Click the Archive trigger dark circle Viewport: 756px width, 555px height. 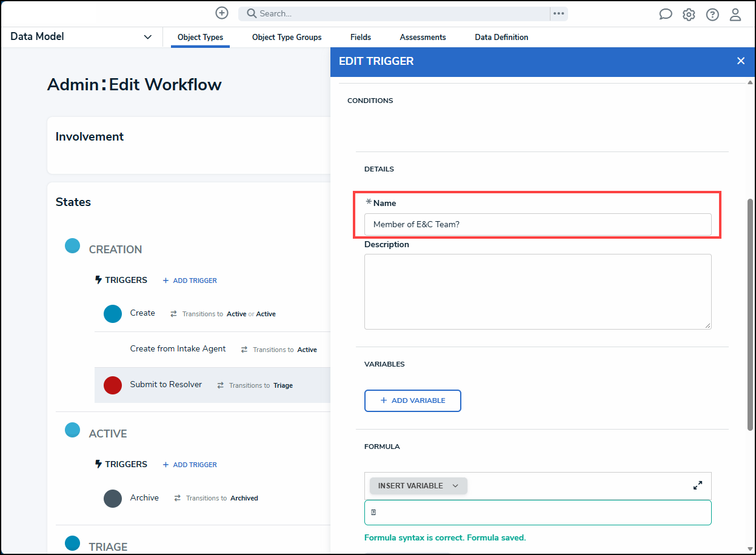tap(113, 499)
